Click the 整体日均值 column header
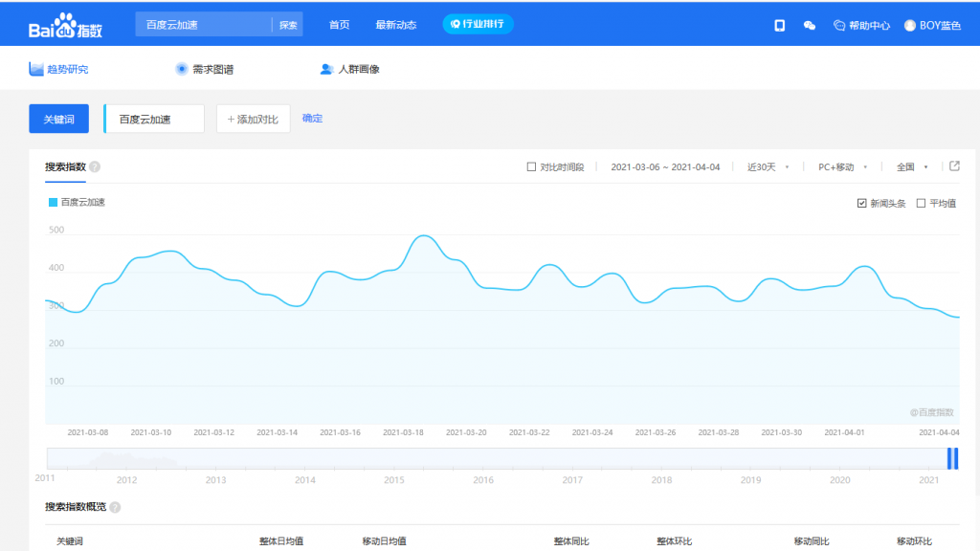The width and height of the screenshot is (980, 551). [281, 541]
